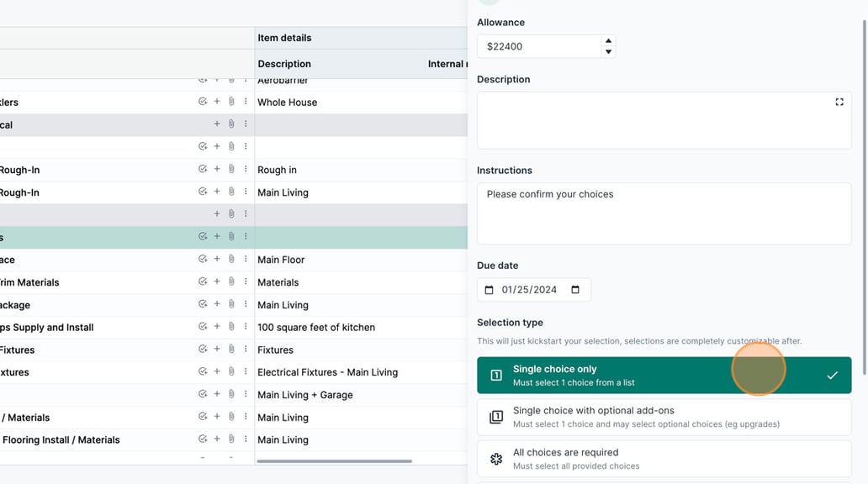
Task: Select the Single choice only option
Action: [x=664, y=376]
